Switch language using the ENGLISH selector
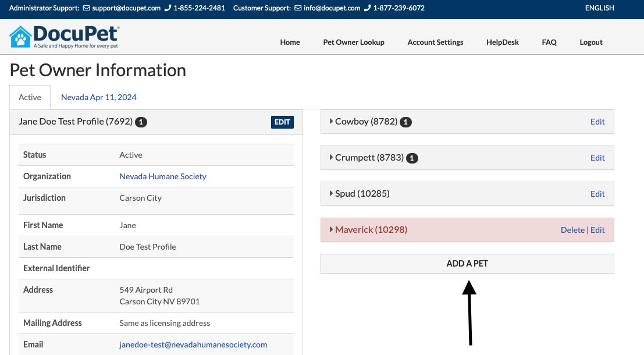Viewport: 644px width, 355px height. [599, 8]
